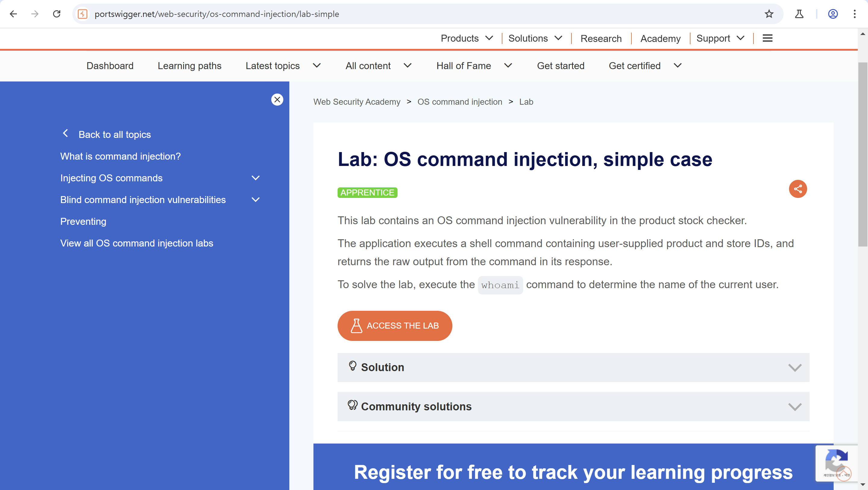Open the hamburger menu icon

[767, 38]
